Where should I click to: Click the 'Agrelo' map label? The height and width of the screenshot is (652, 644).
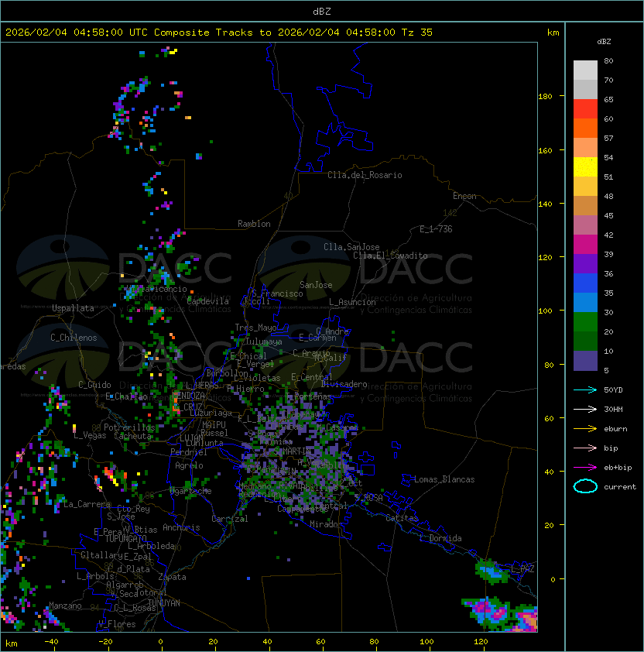pos(189,465)
